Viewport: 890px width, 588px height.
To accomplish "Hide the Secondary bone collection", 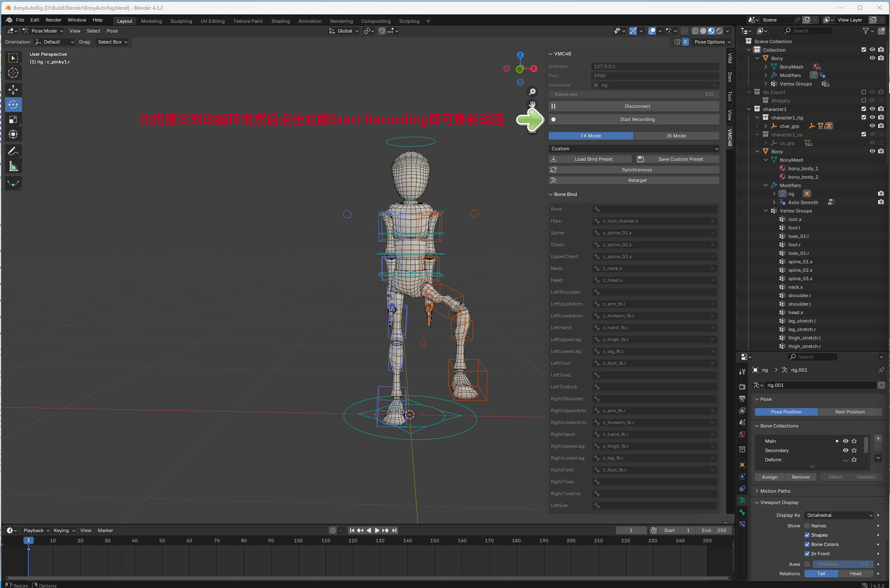I will 845,450.
